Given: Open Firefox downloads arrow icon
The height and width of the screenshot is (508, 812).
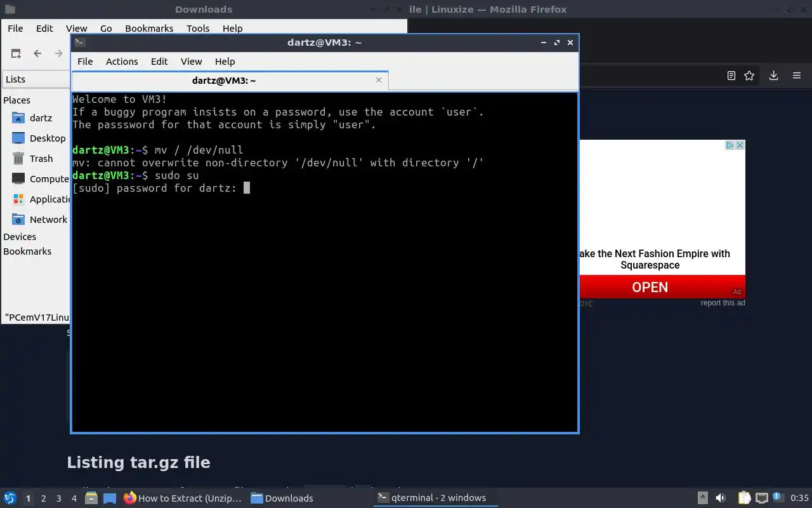Looking at the screenshot, I should 773,76.
